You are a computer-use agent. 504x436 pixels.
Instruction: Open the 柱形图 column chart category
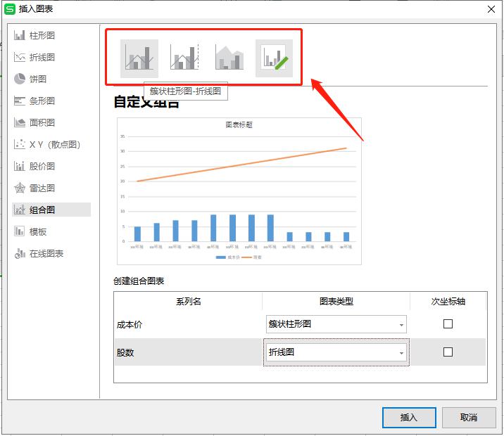(x=42, y=35)
